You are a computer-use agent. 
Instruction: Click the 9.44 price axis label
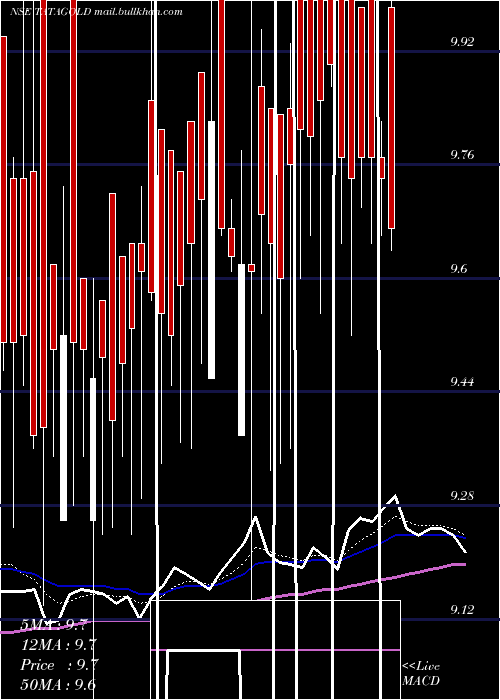tap(462, 382)
